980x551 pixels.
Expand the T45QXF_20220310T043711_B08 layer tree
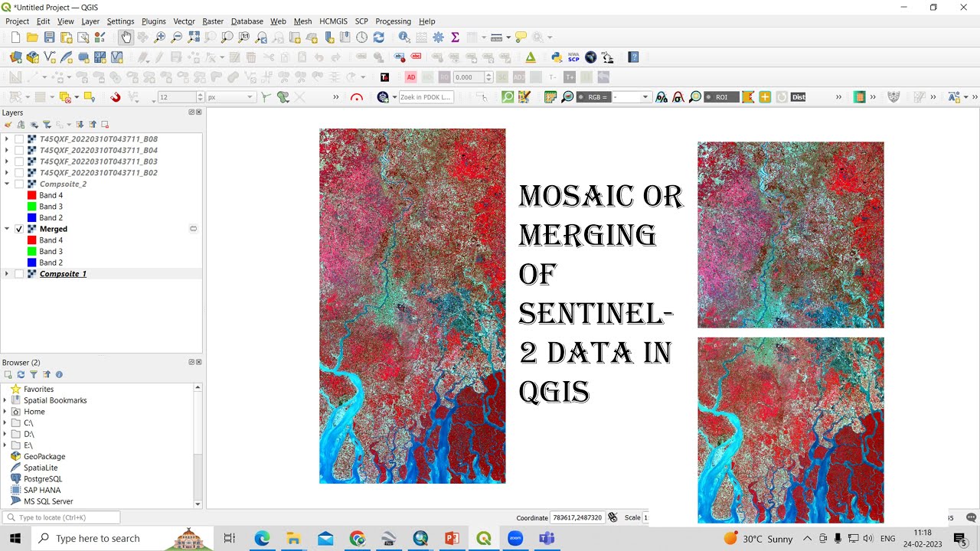(7, 139)
